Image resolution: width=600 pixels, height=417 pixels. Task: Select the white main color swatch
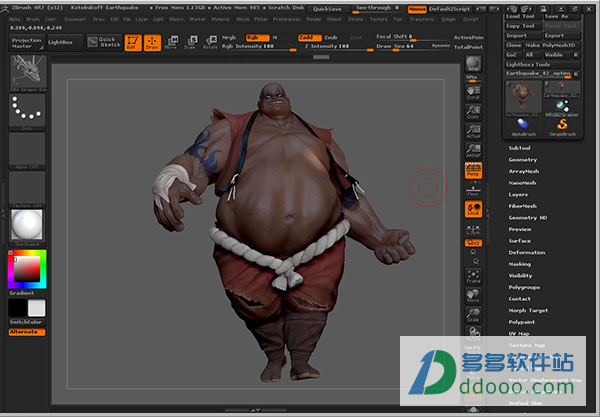[36, 308]
